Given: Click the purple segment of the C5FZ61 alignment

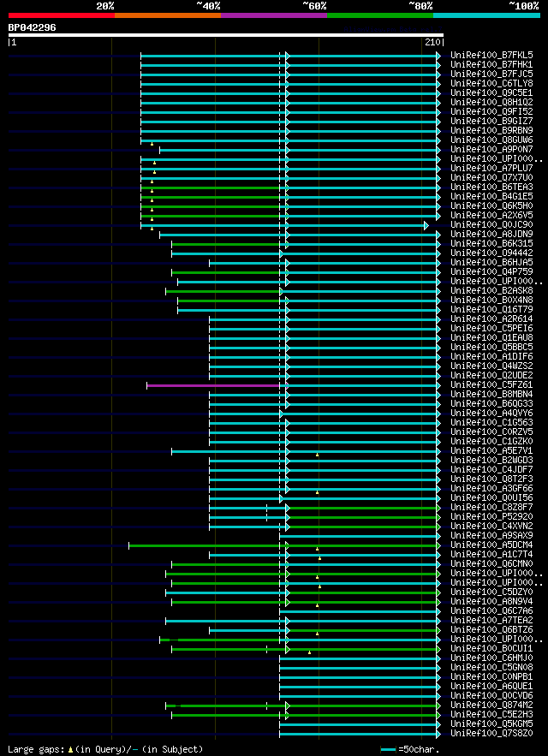Looking at the screenshot, I should click(213, 386).
